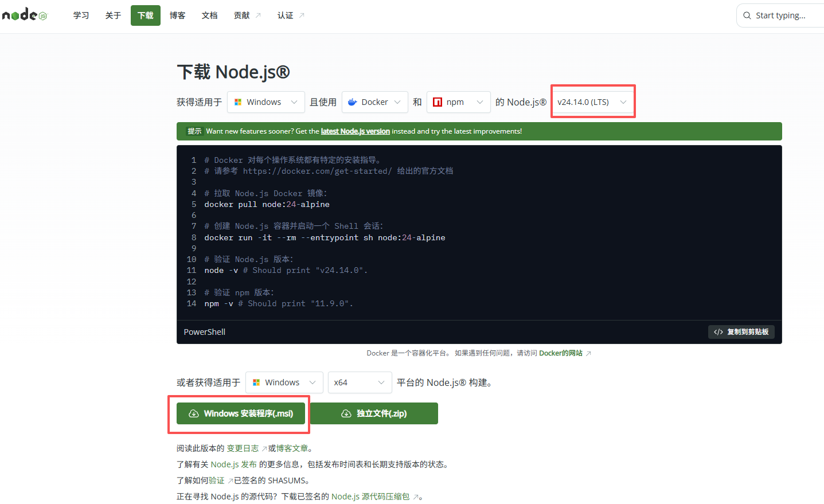Click the external arrow after 验证
This screenshot has height=504, width=824.
231,481
